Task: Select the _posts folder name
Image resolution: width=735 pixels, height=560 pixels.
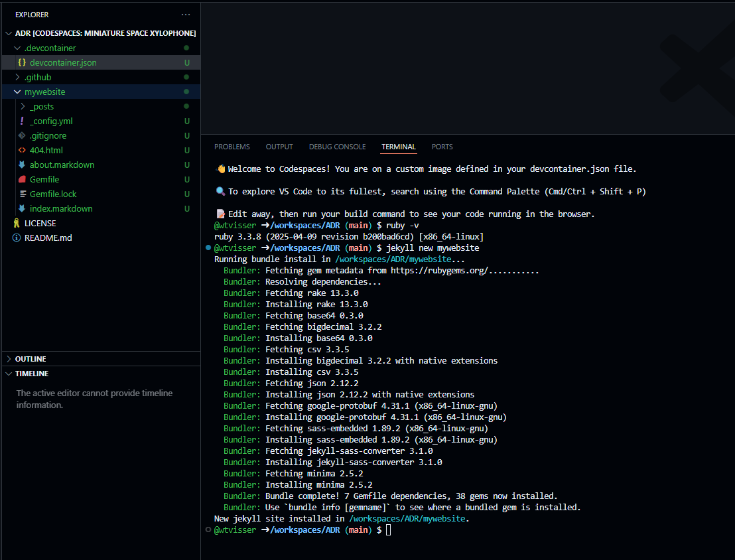Action: tap(42, 106)
